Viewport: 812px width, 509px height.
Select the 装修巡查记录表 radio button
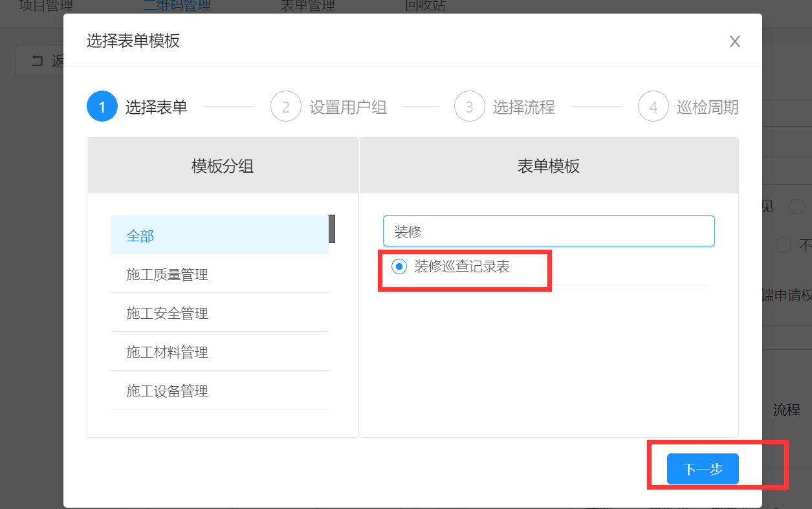pyautogui.click(x=399, y=266)
